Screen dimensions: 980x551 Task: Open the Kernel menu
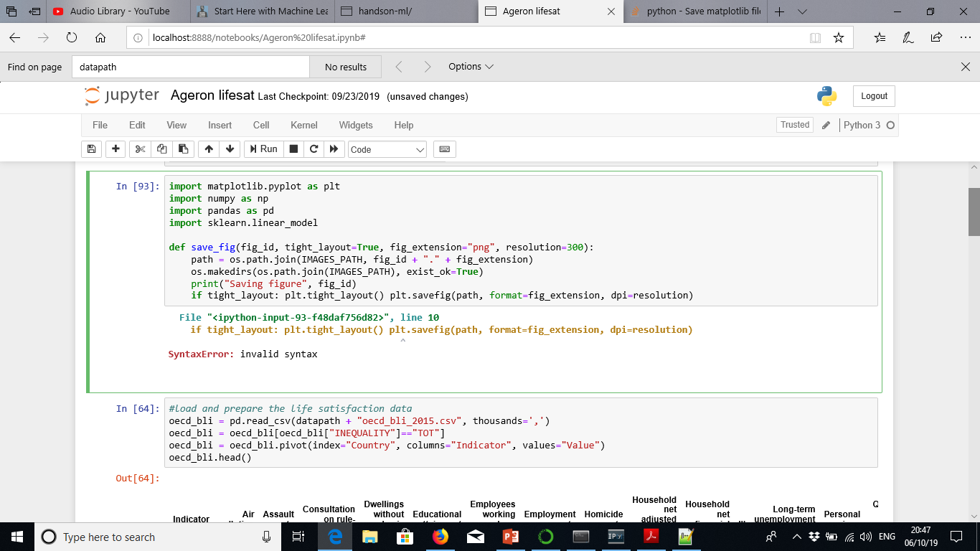click(303, 125)
